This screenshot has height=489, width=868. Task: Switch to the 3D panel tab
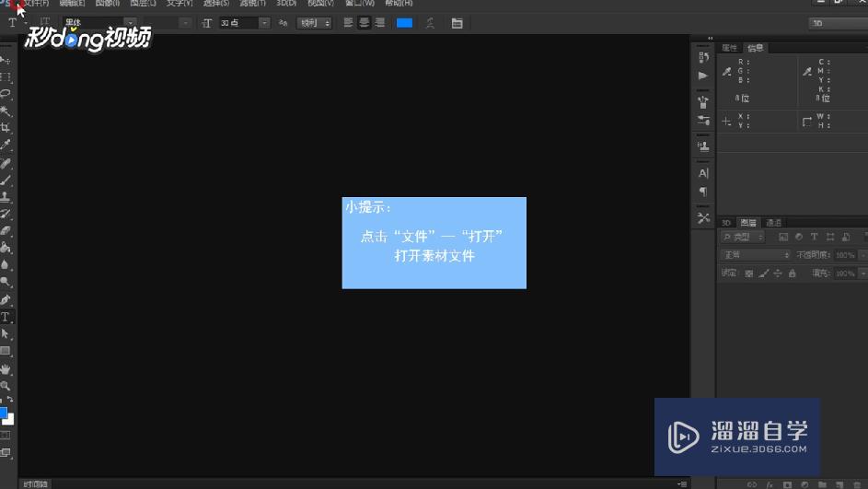(x=726, y=223)
